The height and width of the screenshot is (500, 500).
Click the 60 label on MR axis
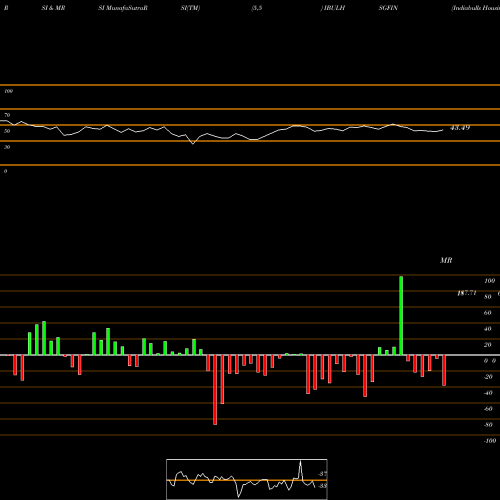point(488,313)
